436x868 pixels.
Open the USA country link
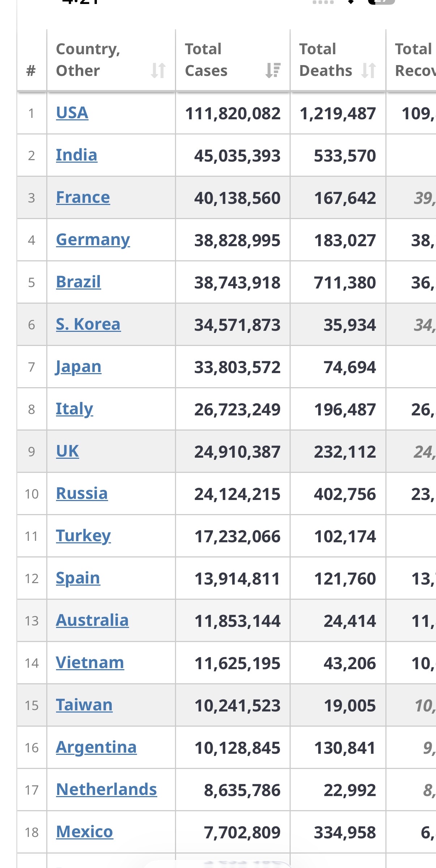pyautogui.click(x=72, y=113)
